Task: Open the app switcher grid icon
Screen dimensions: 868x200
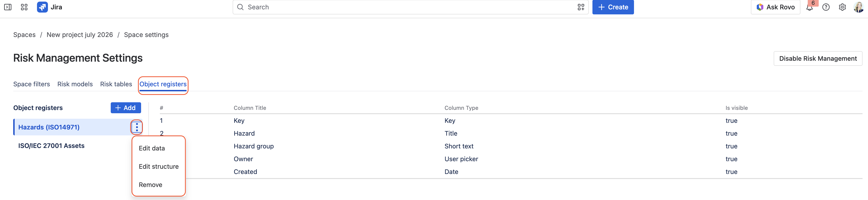Action: pyautogui.click(x=24, y=7)
